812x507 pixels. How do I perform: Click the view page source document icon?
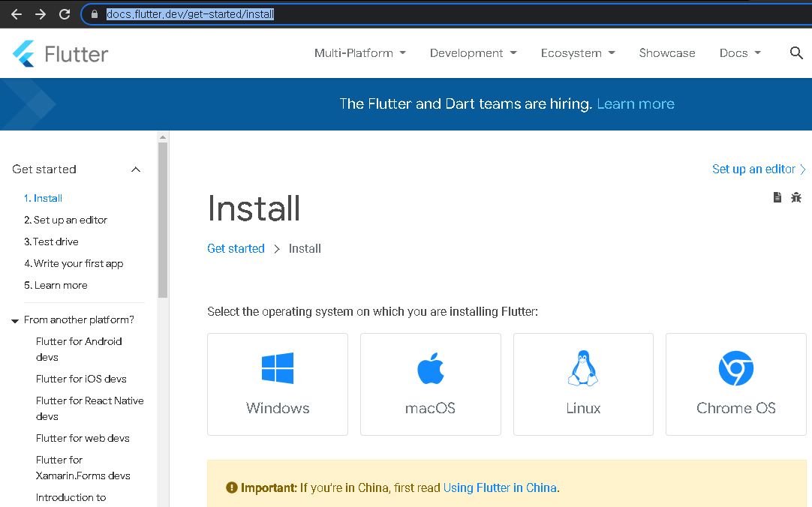point(777,197)
